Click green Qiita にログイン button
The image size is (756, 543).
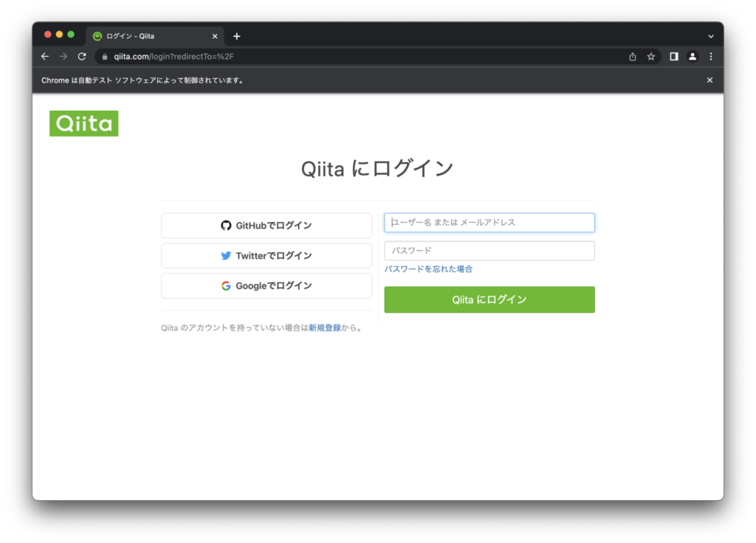coord(489,300)
